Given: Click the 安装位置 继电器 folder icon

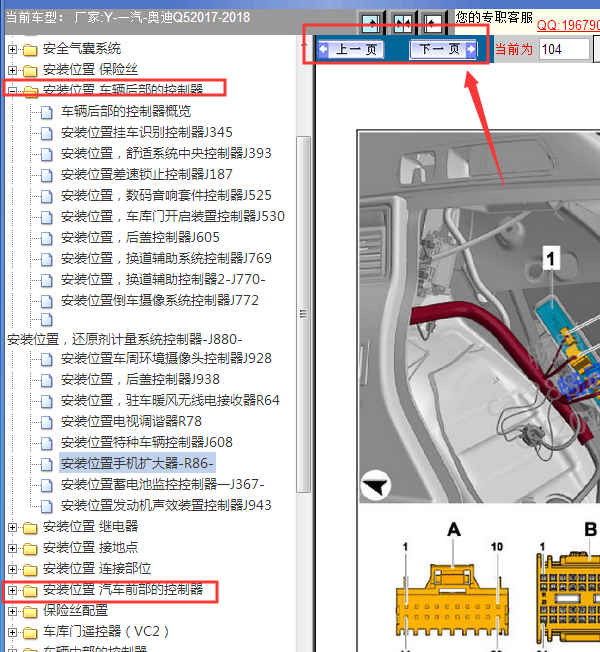Looking at the screenshot, I should coord(30,527).
